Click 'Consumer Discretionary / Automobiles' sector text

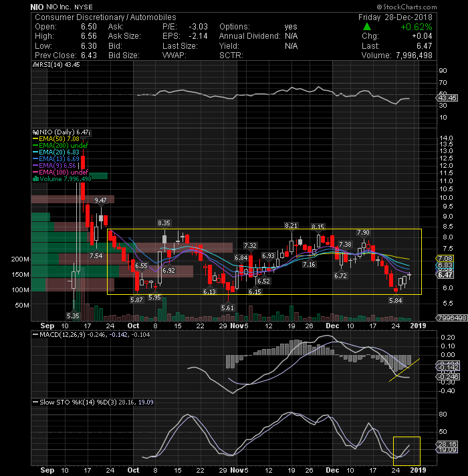[106, 17]
